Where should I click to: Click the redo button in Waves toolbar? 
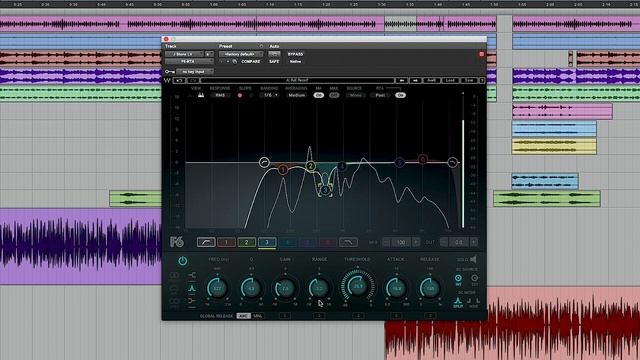[x=193, y=80]
